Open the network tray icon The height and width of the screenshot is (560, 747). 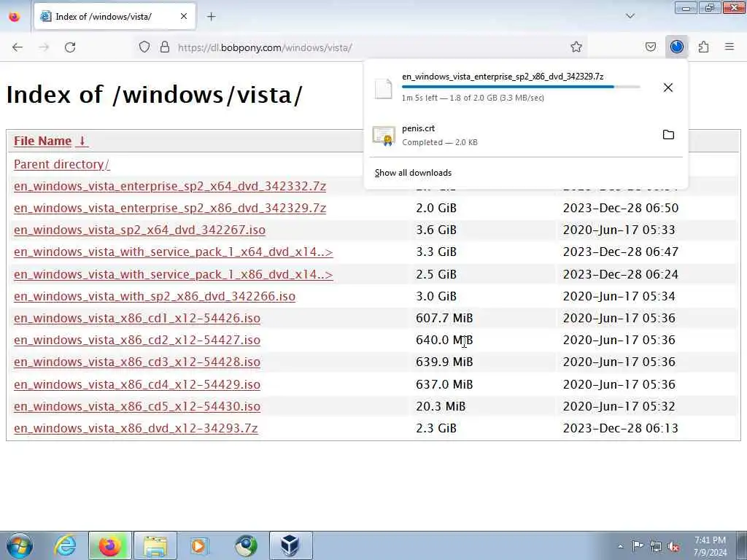click(x=656, y=546)
